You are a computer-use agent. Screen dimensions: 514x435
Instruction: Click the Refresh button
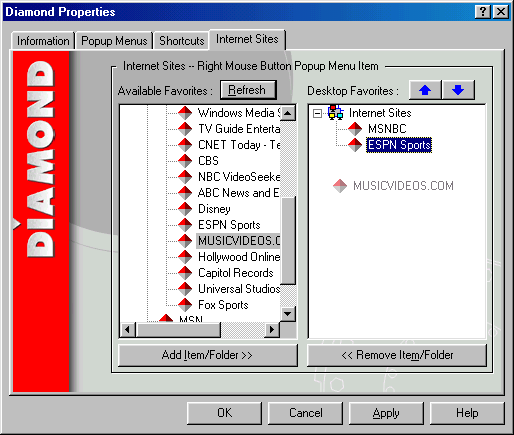(248, 90)
